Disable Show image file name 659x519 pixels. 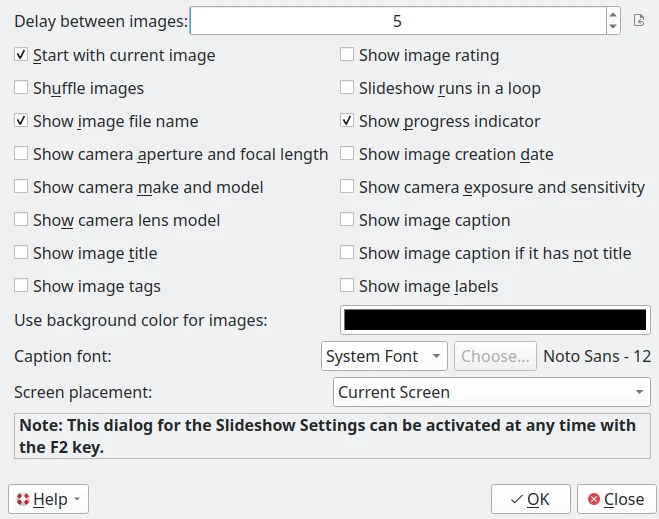coord(21,121)
